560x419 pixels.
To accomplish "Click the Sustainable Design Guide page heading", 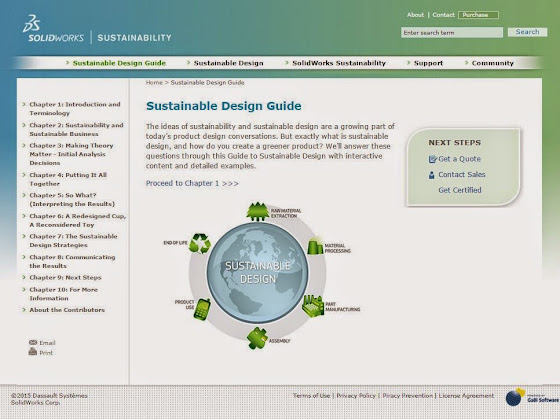I will 224,106.
